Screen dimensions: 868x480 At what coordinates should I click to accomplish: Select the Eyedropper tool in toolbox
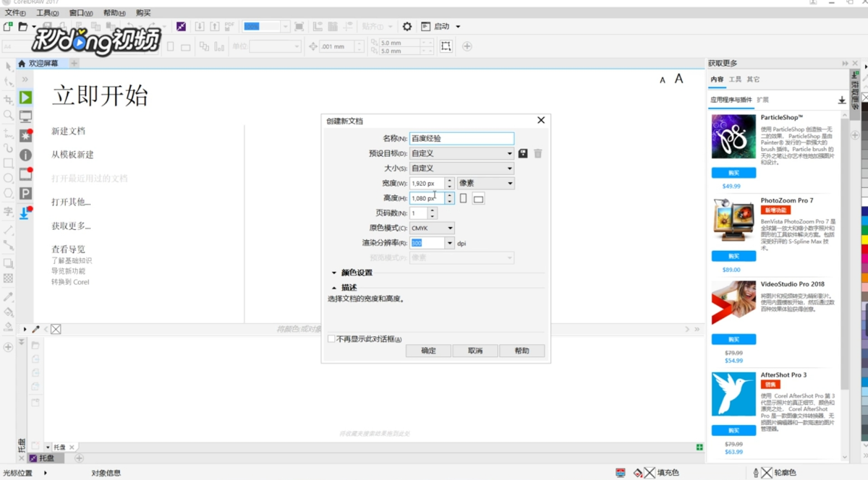8,297
